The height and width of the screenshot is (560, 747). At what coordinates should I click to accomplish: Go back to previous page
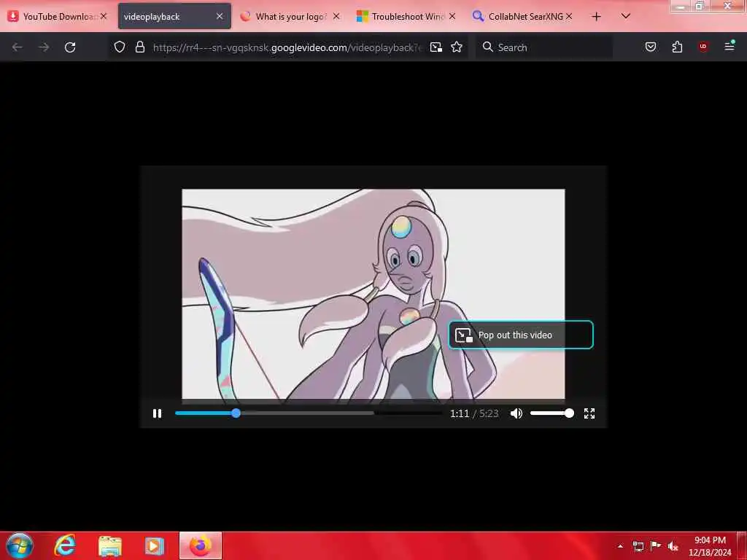18,47
